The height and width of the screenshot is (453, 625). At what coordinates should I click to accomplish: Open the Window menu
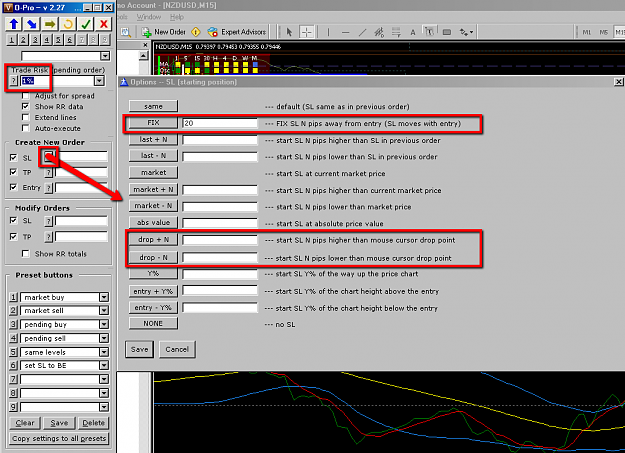[x=149, y=17]
